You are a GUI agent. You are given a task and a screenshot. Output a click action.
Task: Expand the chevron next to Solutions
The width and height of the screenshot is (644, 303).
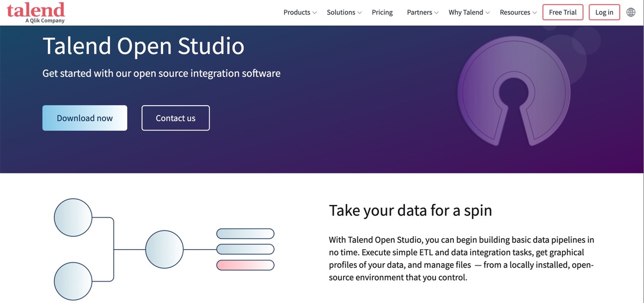[x=359, y=13]
